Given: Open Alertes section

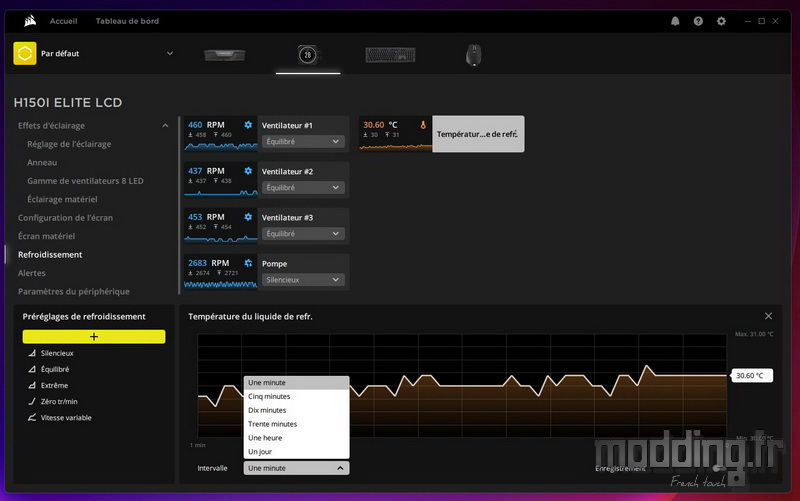Looking at the screenshot, I should tap(32, 272).
